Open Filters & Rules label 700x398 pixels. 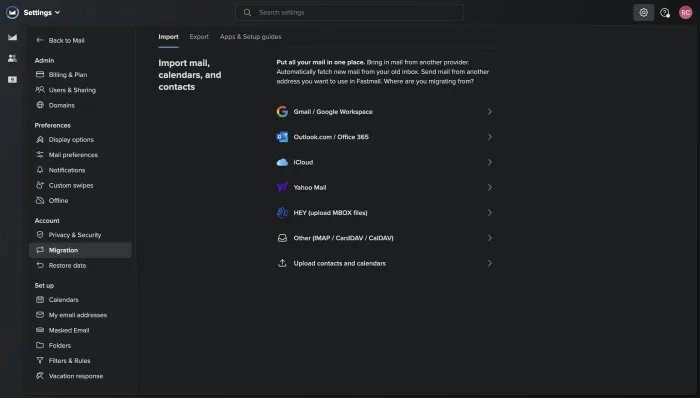tap(70, 361)
